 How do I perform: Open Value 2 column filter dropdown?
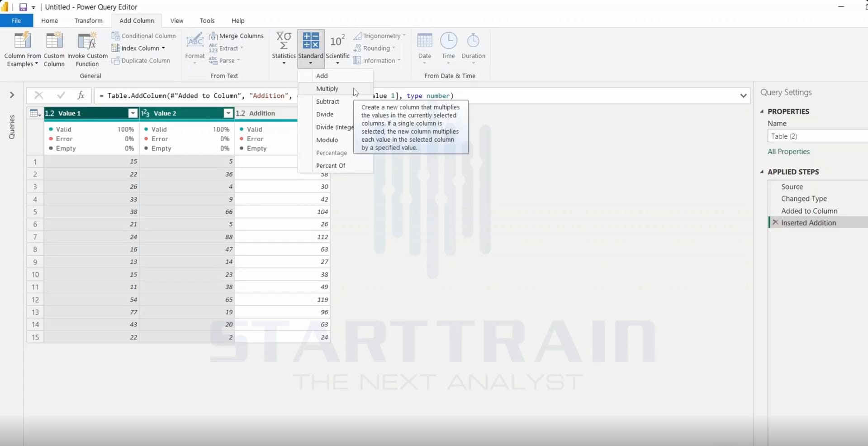228,113
